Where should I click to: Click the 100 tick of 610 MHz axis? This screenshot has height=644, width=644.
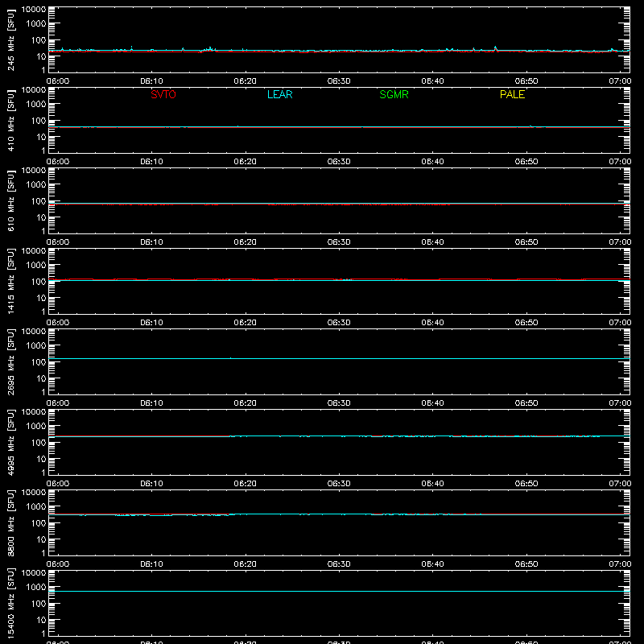pos(39,201)
